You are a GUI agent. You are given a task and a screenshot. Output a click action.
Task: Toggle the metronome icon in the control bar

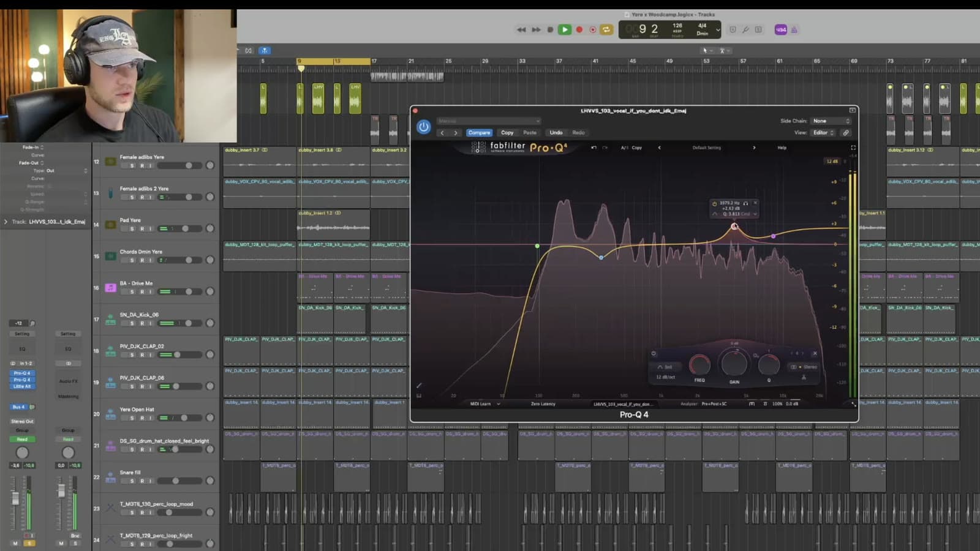tap(794, 29)
